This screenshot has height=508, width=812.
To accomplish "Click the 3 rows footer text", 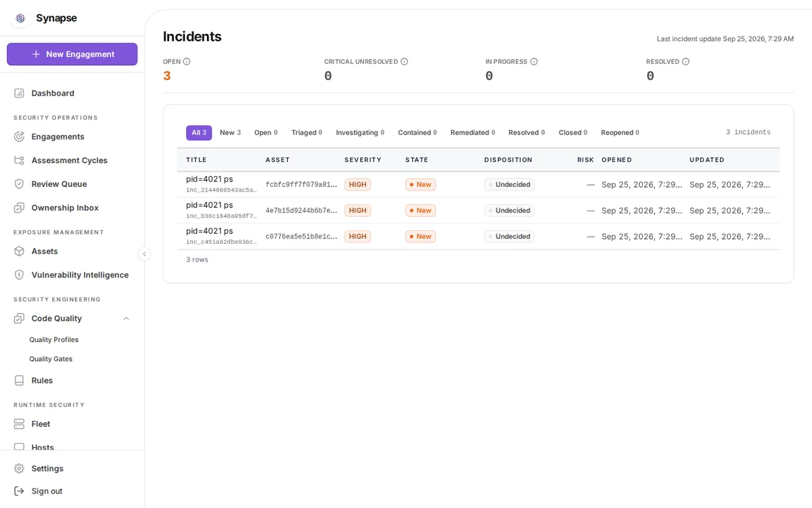I will pos(197,259).
